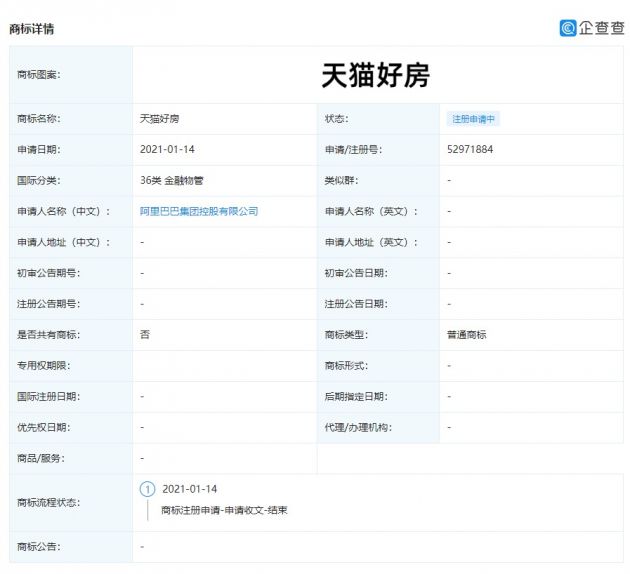
Task: Select the circled step 1 timeline marker
Action: point(148,489)
